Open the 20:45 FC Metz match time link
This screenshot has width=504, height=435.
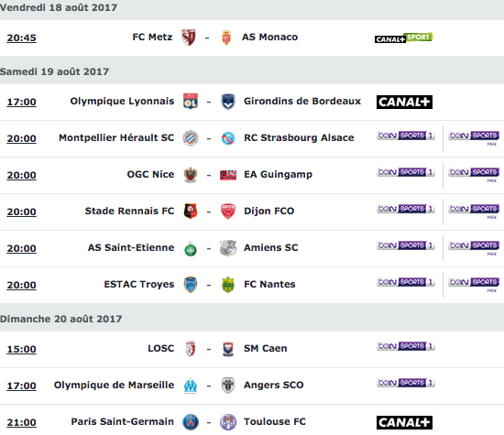(x=22, y=38)
